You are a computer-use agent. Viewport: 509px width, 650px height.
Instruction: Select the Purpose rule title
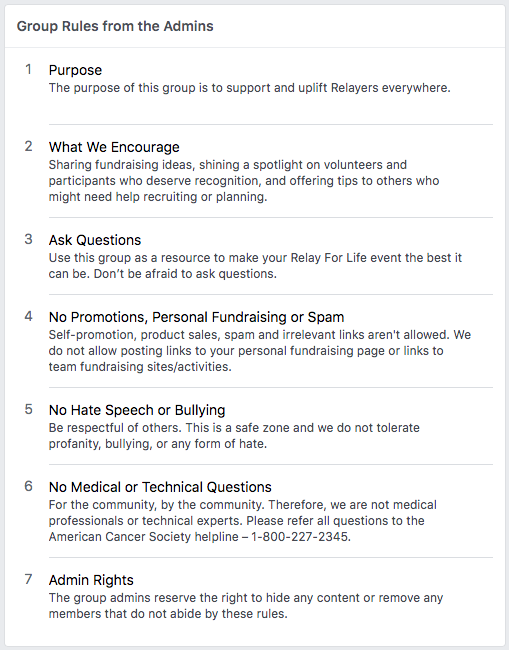tap(75, 70)
